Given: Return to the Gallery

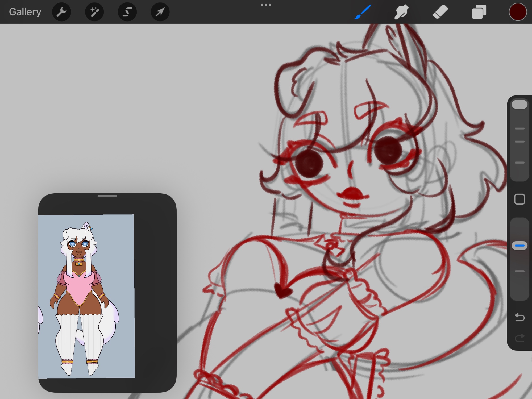Looking at the screenshot, I should pos(25,12).
